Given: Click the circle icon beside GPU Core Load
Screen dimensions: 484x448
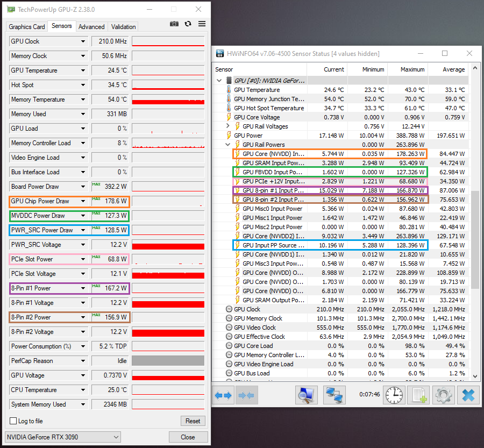Looking at the screenshot, I should click(x=229, y=345).
